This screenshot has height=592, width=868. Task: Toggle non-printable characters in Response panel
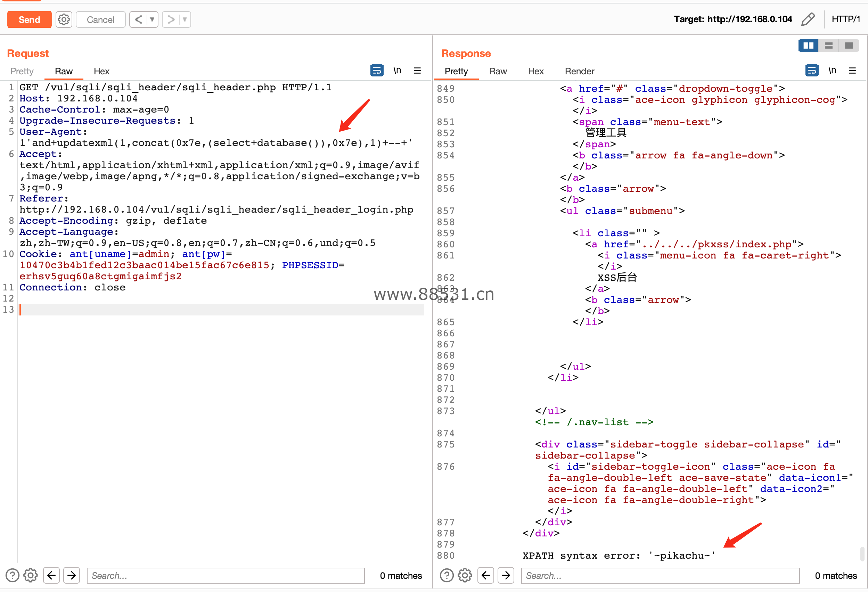point(832,70)
